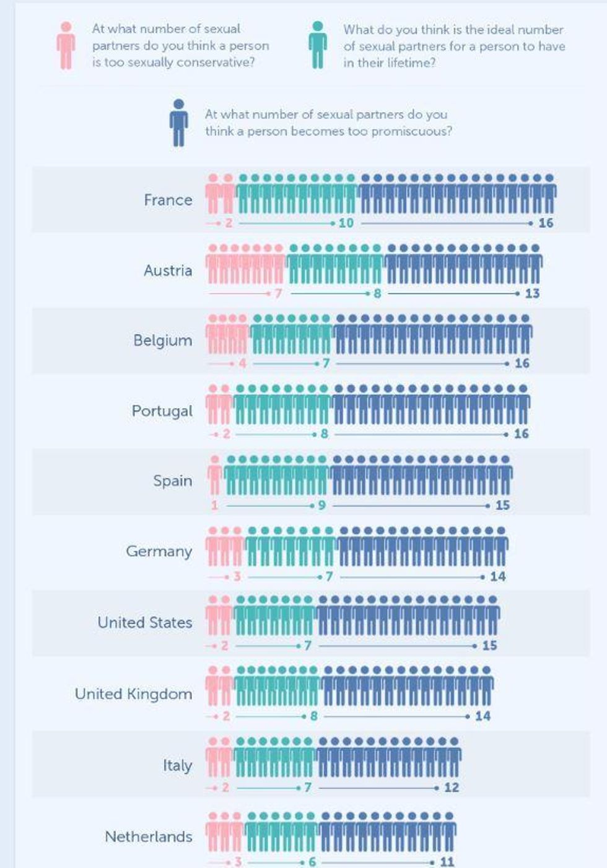Click the teal person legend icon

pyautogui.click(x=318, y=45)
